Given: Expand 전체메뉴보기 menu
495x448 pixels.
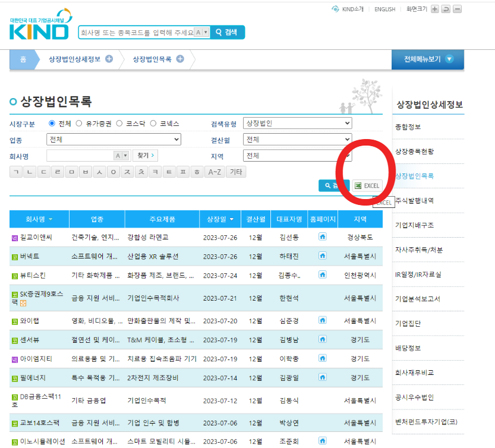Looking at the screenshot, I should tap(428, 59).
